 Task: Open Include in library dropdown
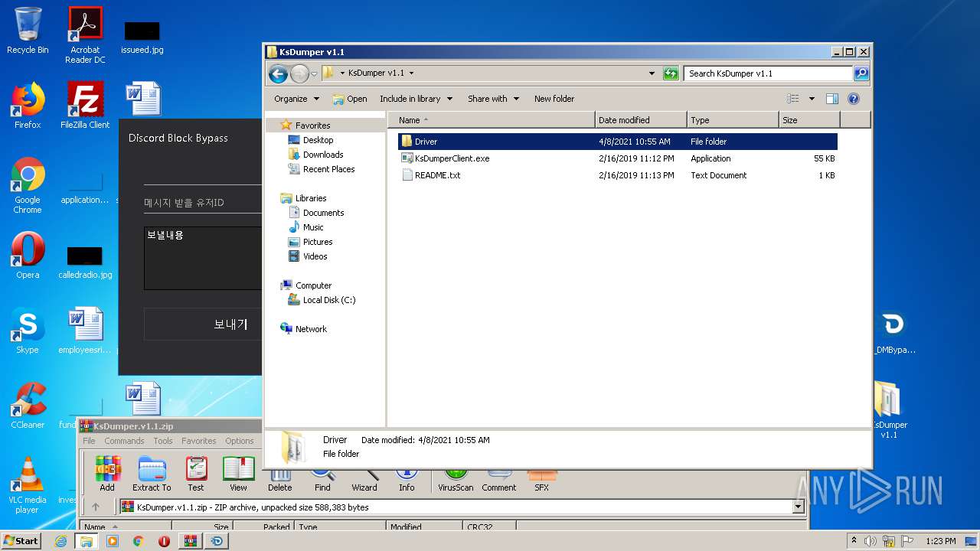(x=416, y=99)
